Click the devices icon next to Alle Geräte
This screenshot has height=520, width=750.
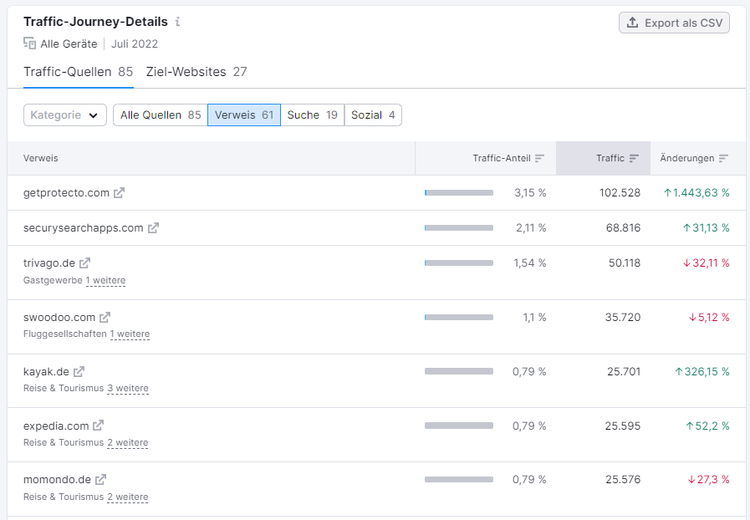pyautogui.click(x=30, y=44)
